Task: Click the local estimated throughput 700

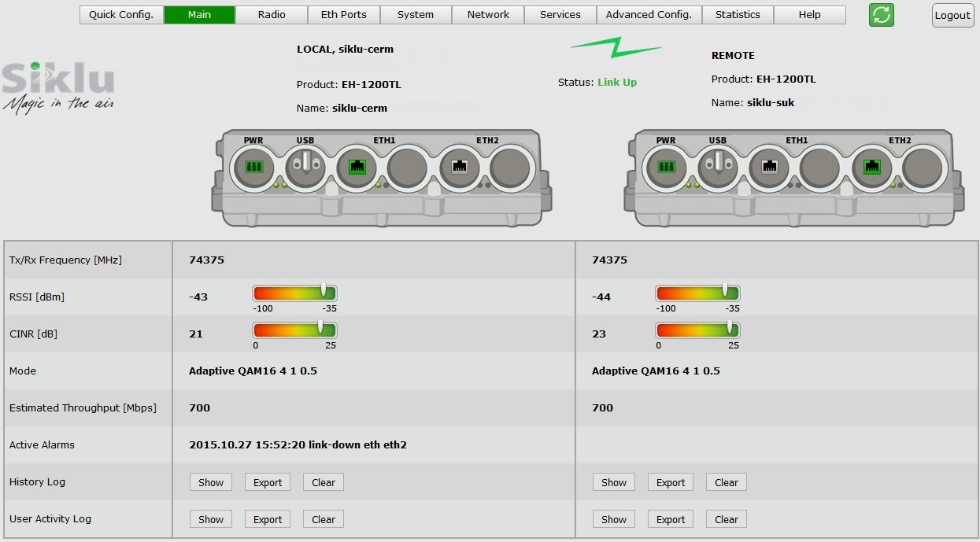Action: [199, 408]
